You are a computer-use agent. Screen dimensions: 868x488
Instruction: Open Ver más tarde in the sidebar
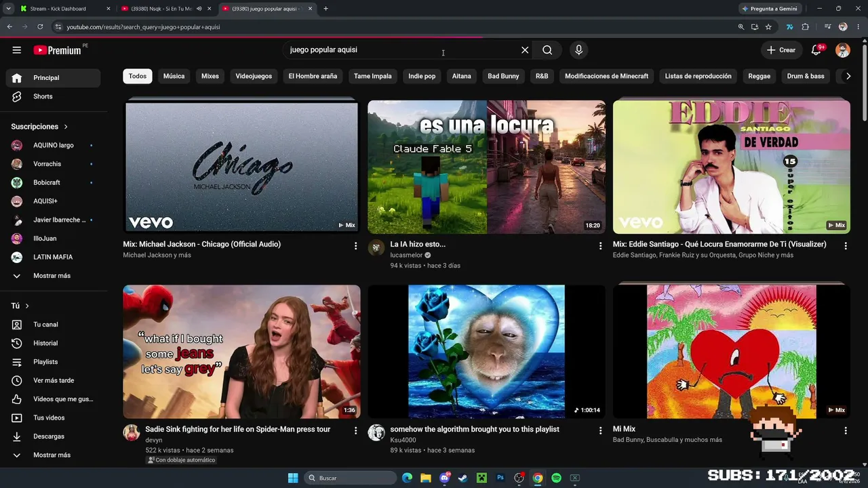pos(53,381)
